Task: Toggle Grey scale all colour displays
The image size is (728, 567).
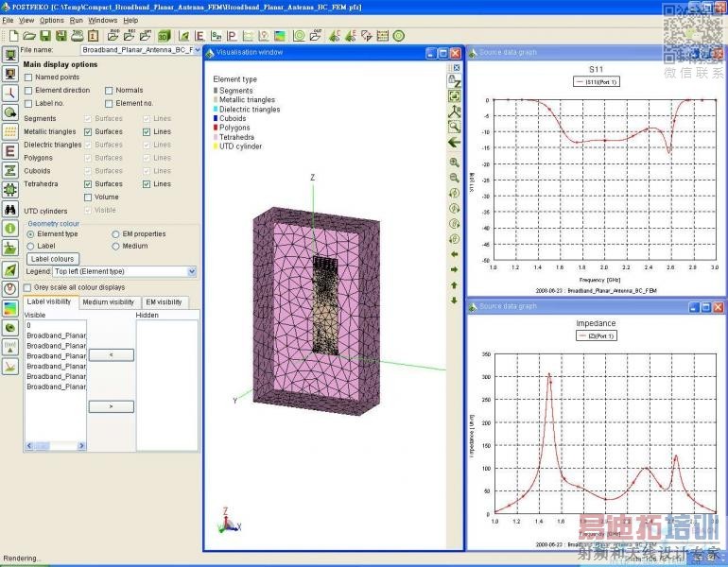Action: [27, 287]
